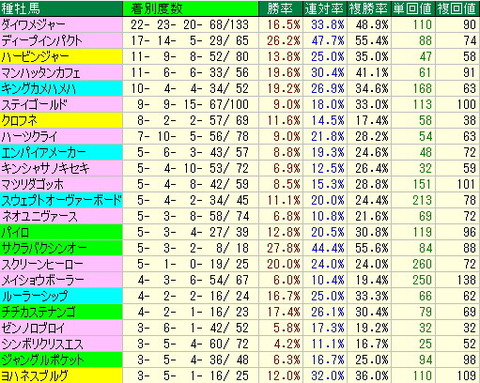Click the 複回値 column header
This screenshot has width=480, height=383.
458,9
